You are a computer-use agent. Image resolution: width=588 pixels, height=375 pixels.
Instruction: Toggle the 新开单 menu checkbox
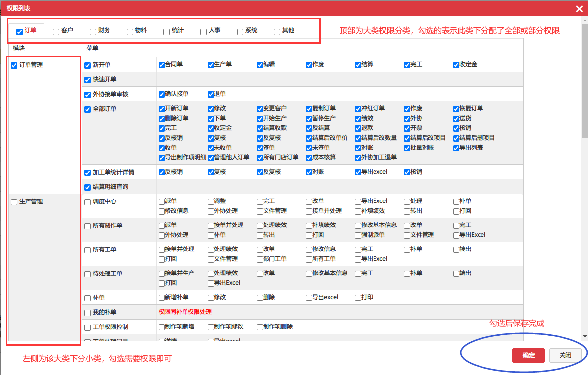(x=87, y=66)
